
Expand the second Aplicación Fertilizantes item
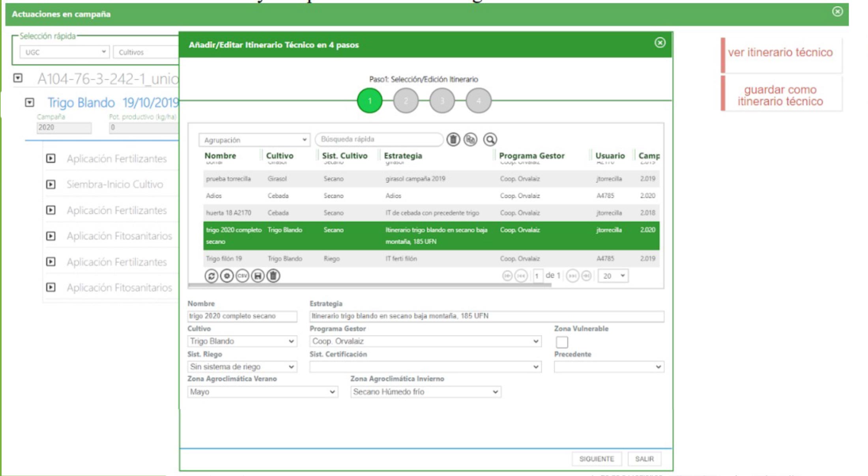51,210
